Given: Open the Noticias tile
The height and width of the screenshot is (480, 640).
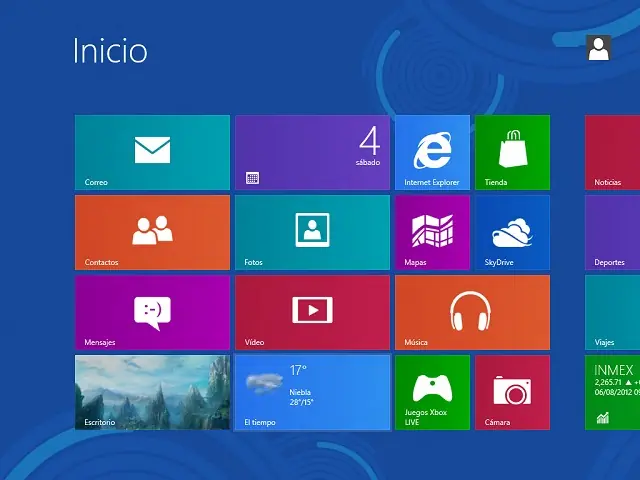Looking at the screenshot, I should coord(612,152).
